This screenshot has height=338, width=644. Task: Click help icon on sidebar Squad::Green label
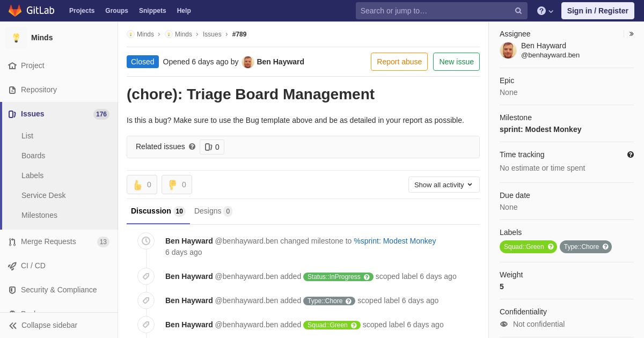551,247
